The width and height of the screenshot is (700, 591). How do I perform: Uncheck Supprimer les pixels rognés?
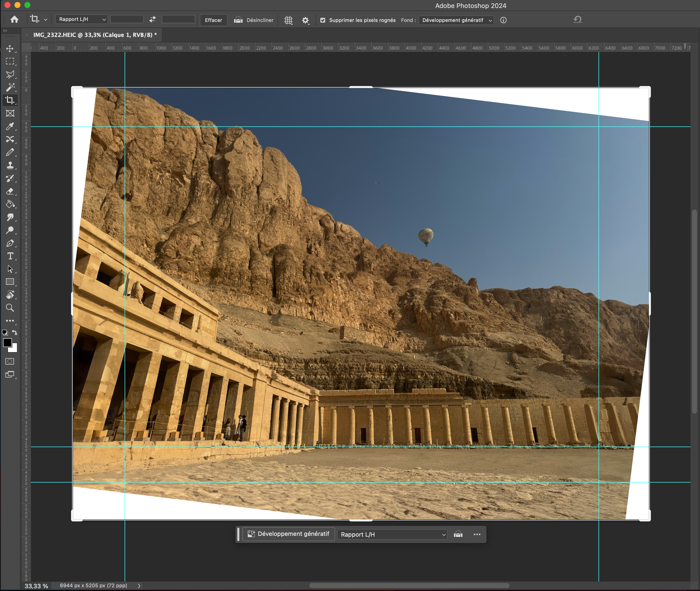tap(323, 20)
